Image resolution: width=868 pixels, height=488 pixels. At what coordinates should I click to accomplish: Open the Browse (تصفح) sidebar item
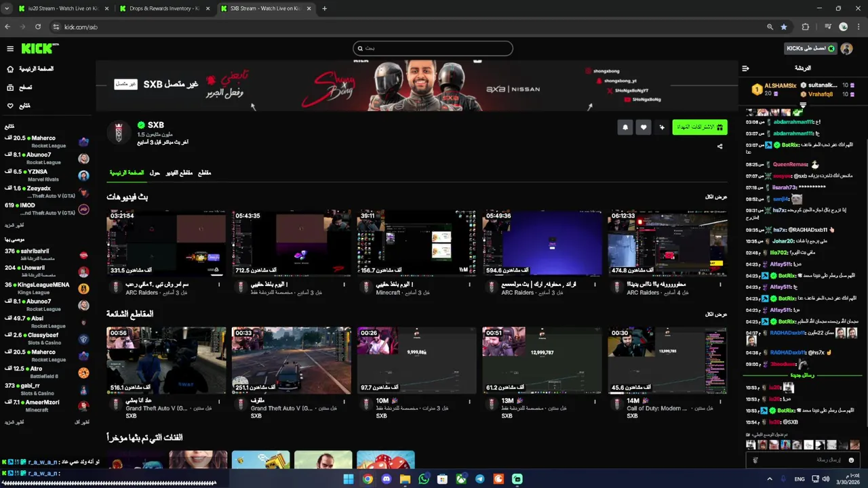click(x=20, y=87)
